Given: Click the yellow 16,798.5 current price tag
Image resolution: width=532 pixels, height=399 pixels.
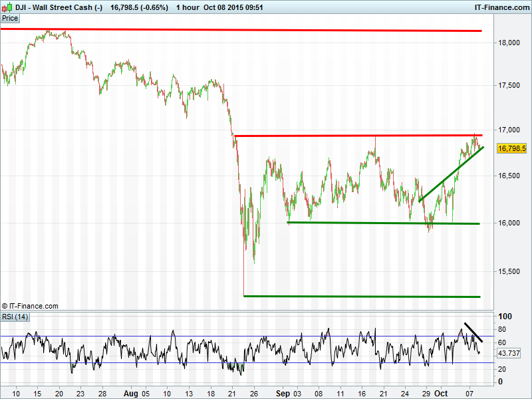Looking at the screenshot, I should tap(511, 149).
